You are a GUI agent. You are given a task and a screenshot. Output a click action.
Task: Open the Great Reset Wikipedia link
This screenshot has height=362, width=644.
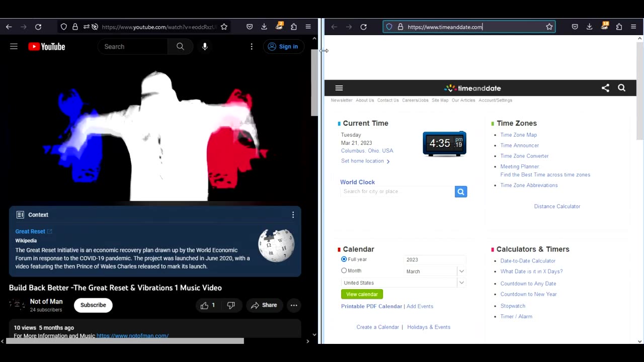[34, 231]
